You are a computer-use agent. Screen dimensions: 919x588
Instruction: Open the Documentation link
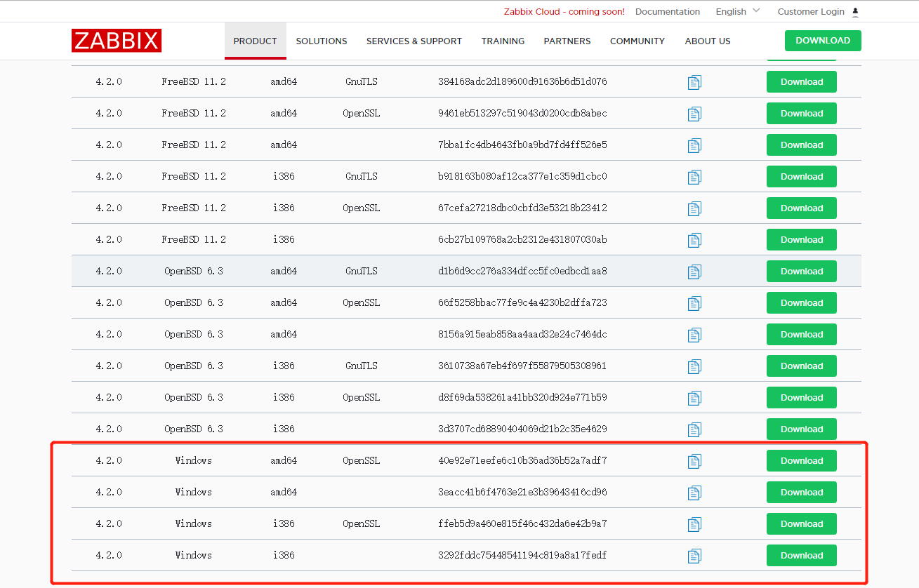click(668, 11)
